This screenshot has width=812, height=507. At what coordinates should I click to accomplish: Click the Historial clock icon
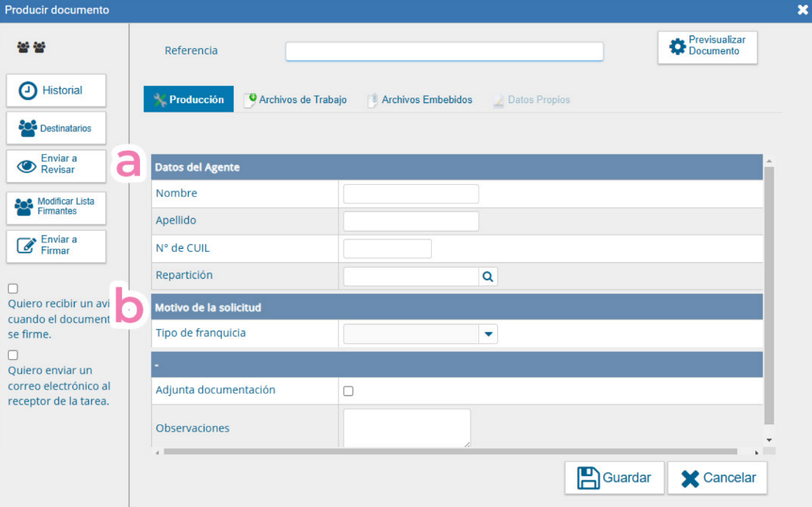pyautogui.click(x=28, y=91)
